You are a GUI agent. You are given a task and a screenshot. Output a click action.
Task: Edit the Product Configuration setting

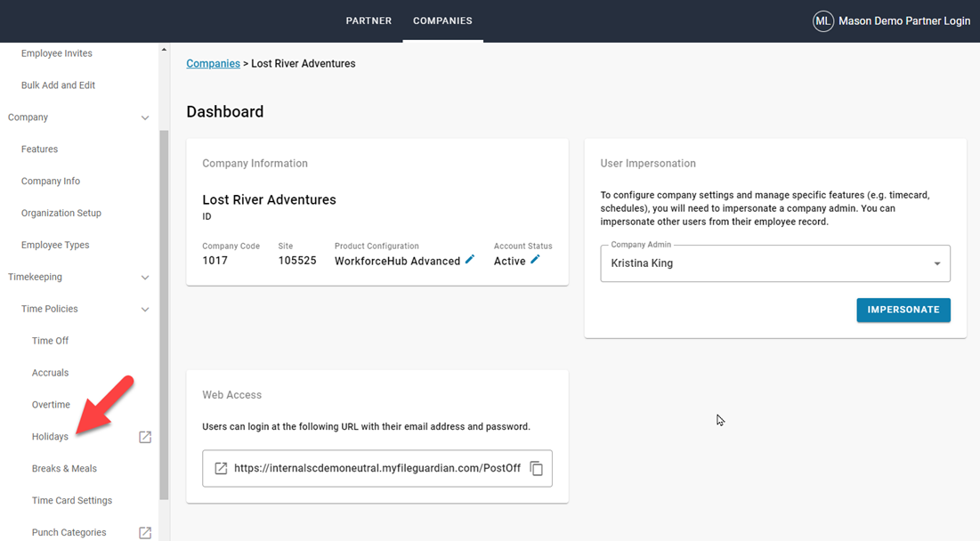(470, 260)
